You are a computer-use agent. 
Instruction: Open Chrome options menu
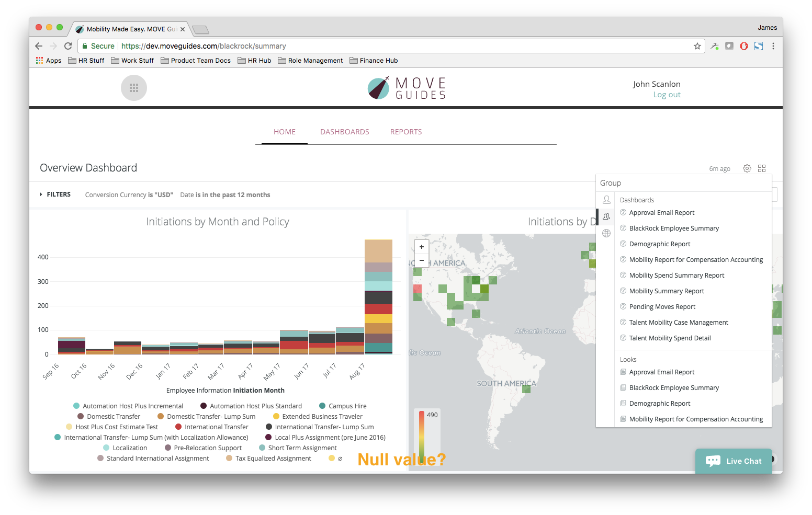click(x=773, y=46)
